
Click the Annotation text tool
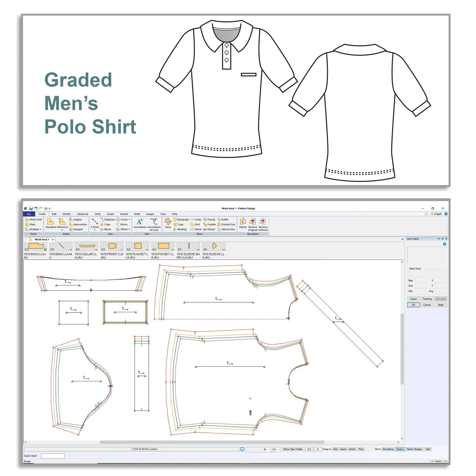(140, 223)
